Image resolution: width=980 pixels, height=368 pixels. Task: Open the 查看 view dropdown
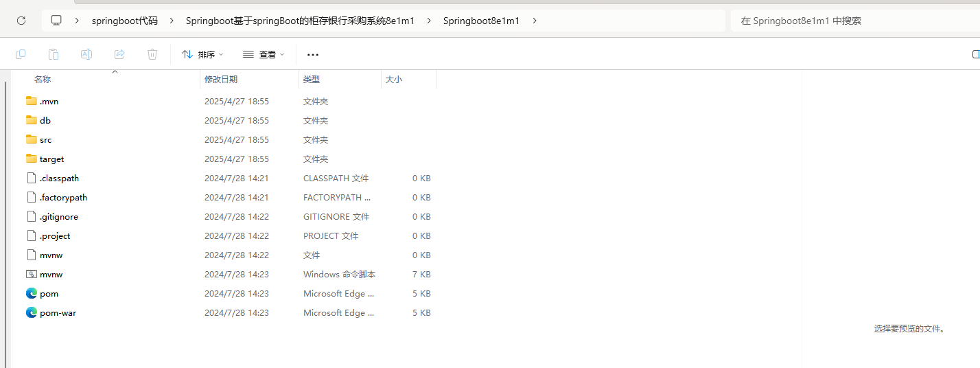pyautogui.click(x=264, y=54)
